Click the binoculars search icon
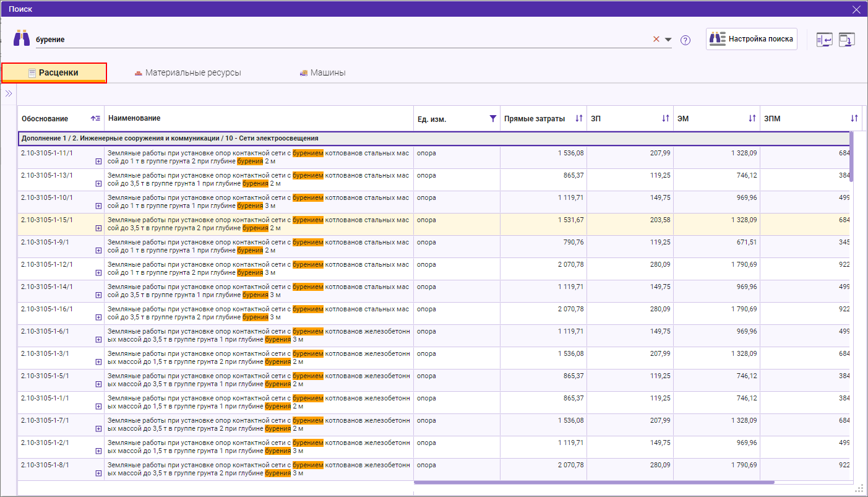The image size is (868, 497). click(x=22, y=38)
